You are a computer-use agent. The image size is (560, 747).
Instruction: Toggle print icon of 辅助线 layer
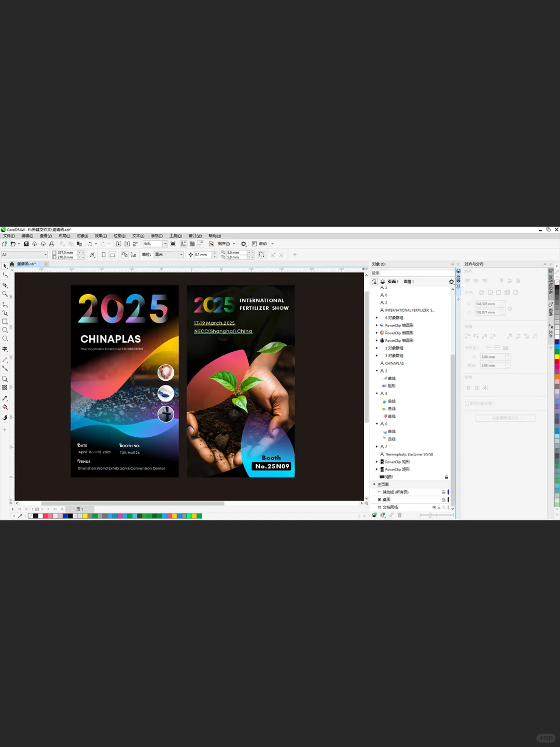click(x=443, y=492)
